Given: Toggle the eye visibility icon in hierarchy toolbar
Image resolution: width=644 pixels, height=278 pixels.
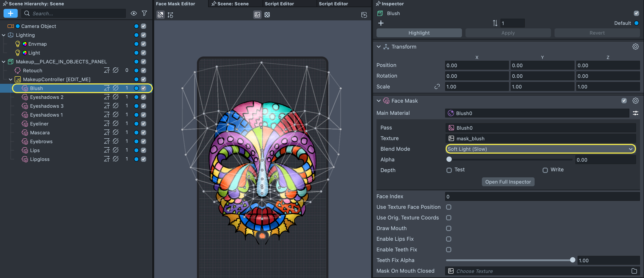Looking at the screenshot, I should click(134, 13).
